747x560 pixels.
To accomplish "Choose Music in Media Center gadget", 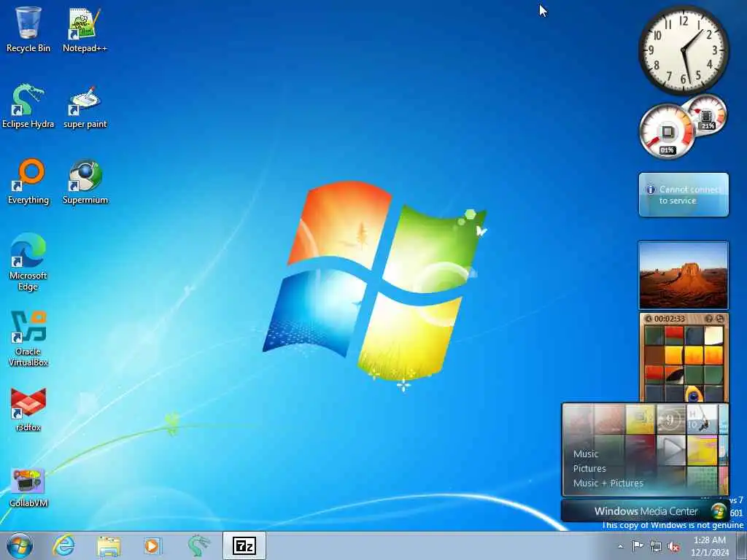I will 586,454.
